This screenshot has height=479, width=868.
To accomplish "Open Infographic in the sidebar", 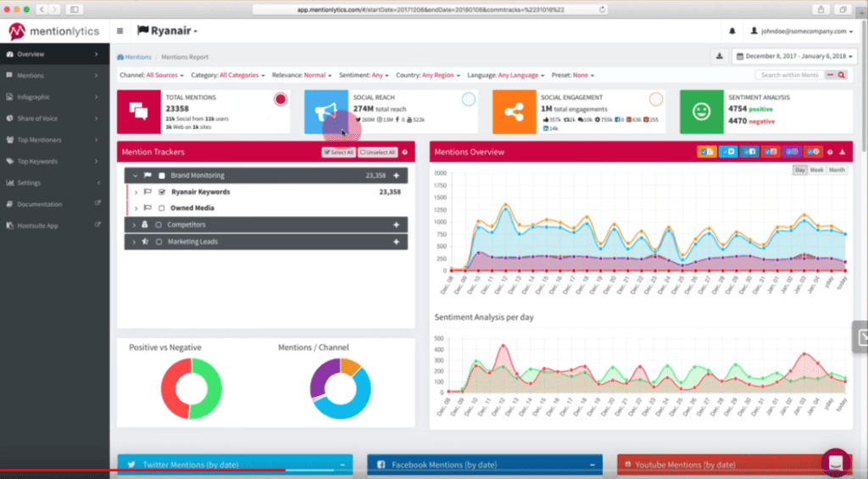I will 55,97.
